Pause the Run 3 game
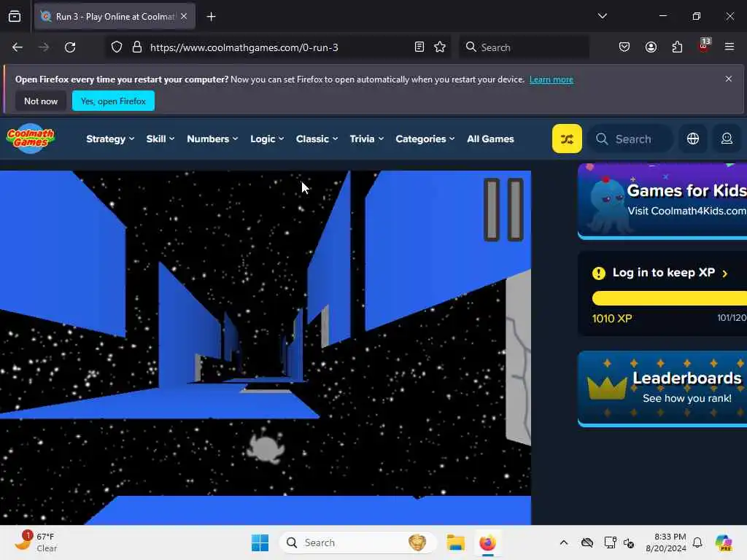Viewport: 747px width, 560px height. 503,209
